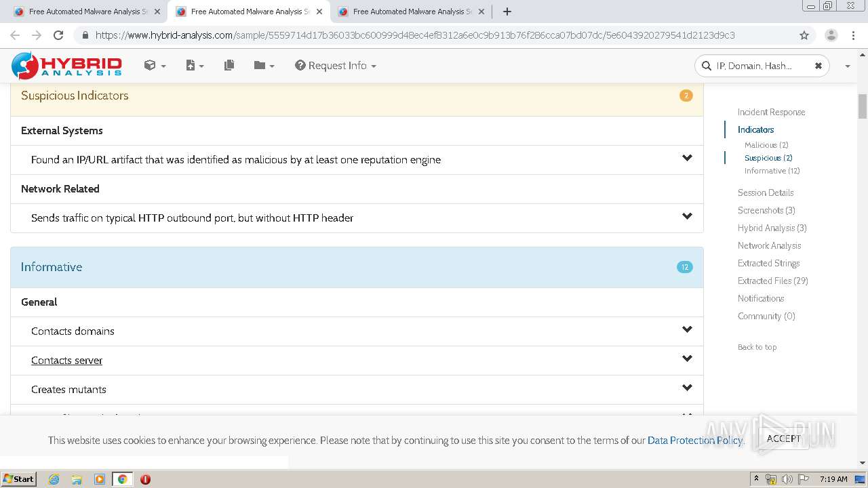
Task: Open the Request Info menu
Action: point(336,66)
